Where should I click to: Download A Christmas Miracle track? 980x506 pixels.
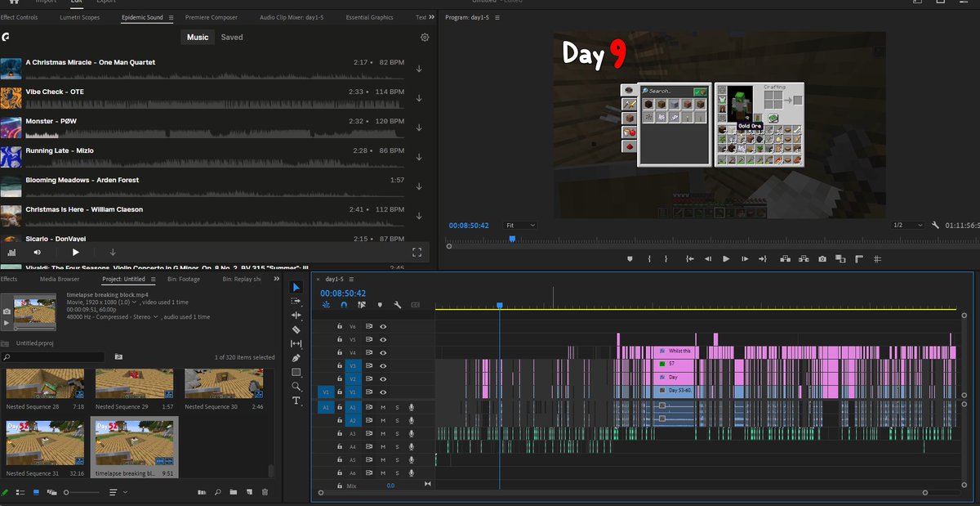tap(419, 69)
